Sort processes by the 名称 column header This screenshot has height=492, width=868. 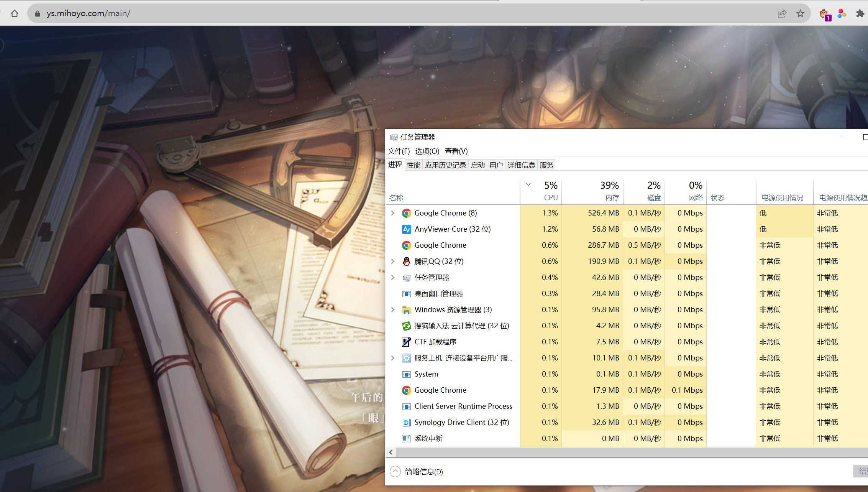click(453, 193)
